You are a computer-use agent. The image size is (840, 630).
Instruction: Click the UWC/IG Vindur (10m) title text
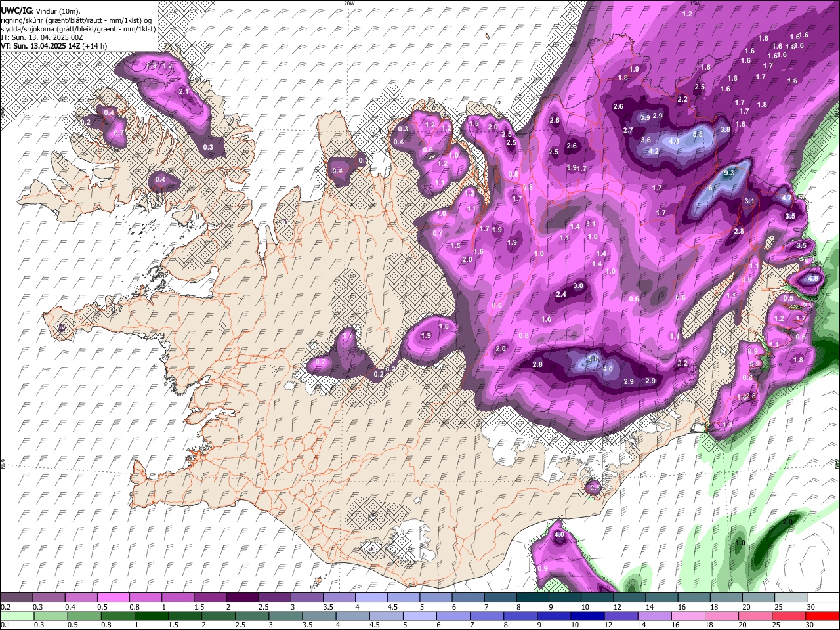tap(41, 11)
